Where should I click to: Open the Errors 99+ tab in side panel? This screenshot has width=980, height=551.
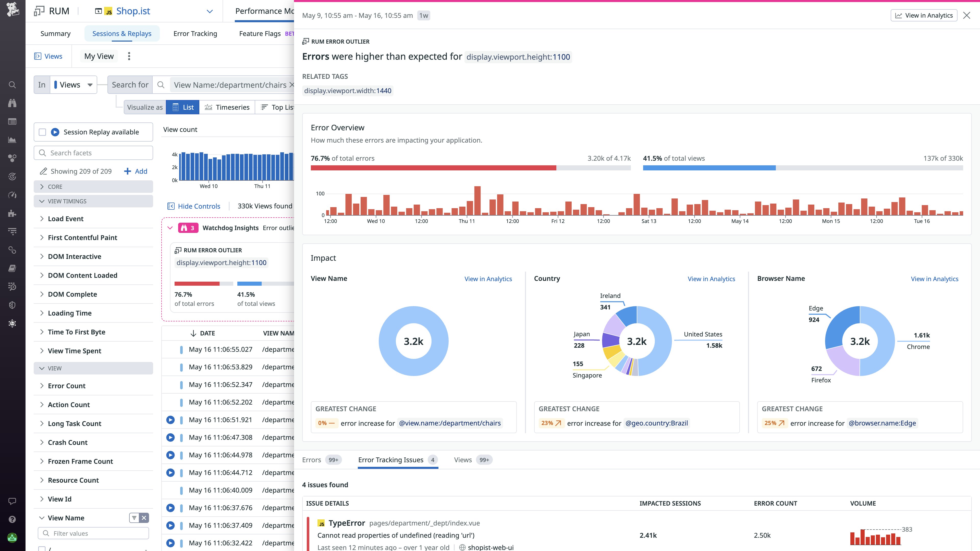(x=321, y=460)
